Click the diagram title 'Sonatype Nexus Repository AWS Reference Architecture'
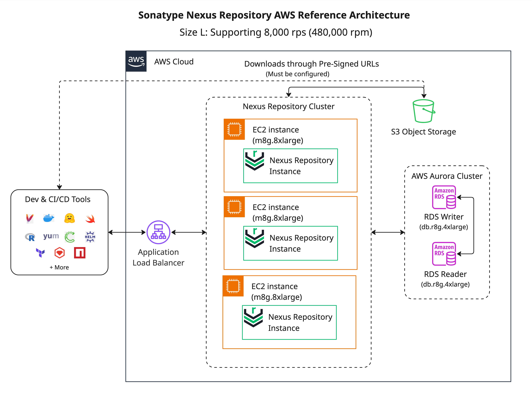 point(274,15)
